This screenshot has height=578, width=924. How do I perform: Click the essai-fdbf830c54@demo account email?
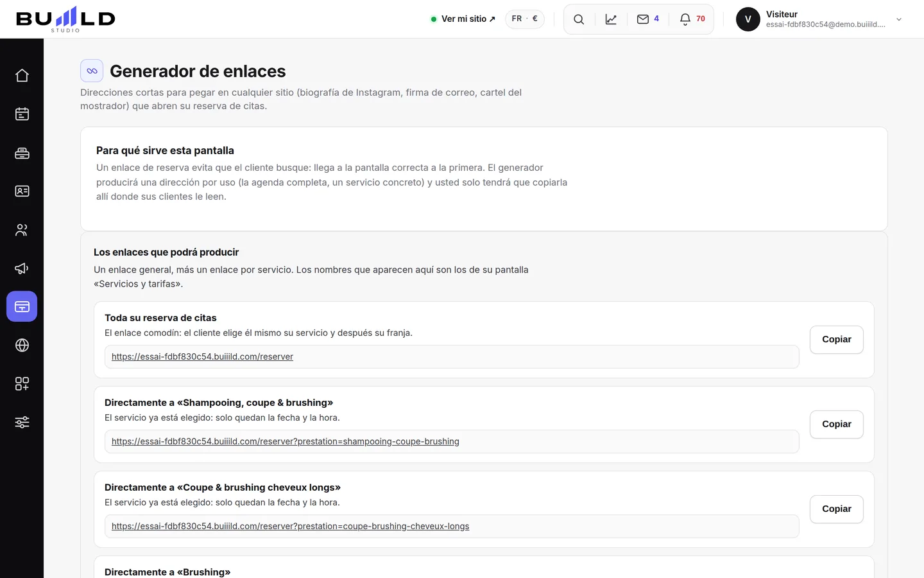pos(826,24)
